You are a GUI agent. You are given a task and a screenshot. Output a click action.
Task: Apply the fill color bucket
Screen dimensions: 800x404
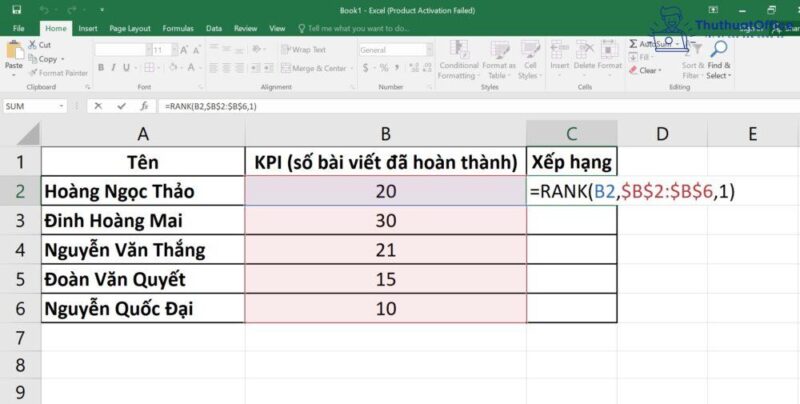(173, 68)
